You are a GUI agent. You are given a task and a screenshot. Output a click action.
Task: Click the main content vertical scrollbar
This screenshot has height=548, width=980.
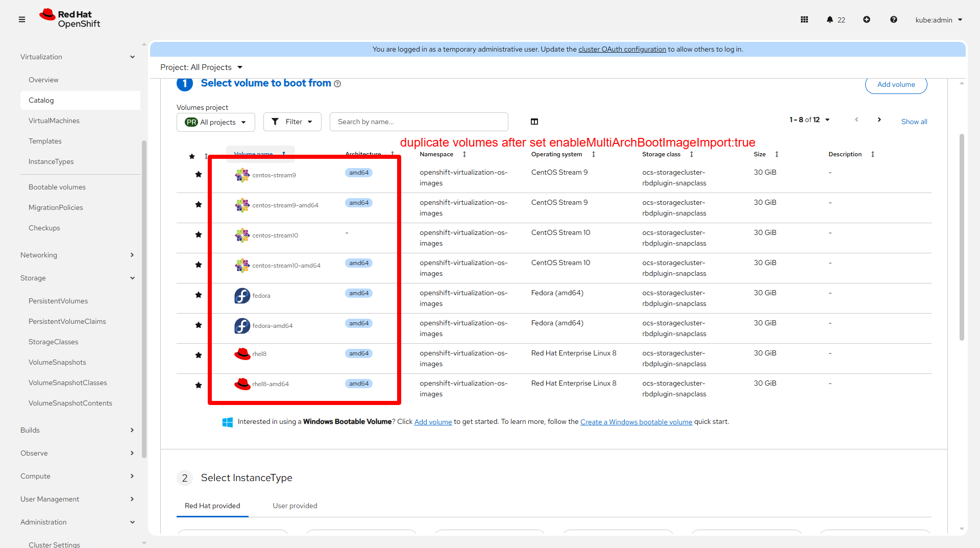(962, 237)
